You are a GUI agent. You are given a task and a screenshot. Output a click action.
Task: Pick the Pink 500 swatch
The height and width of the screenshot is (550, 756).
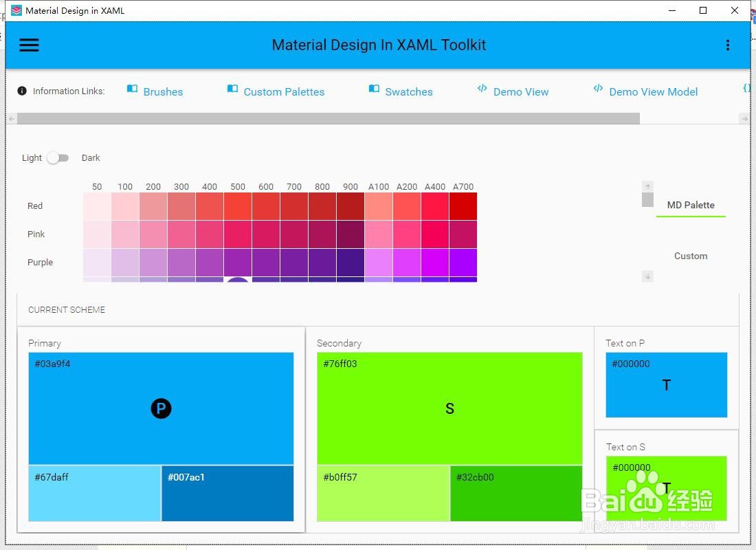pos(238,234)
